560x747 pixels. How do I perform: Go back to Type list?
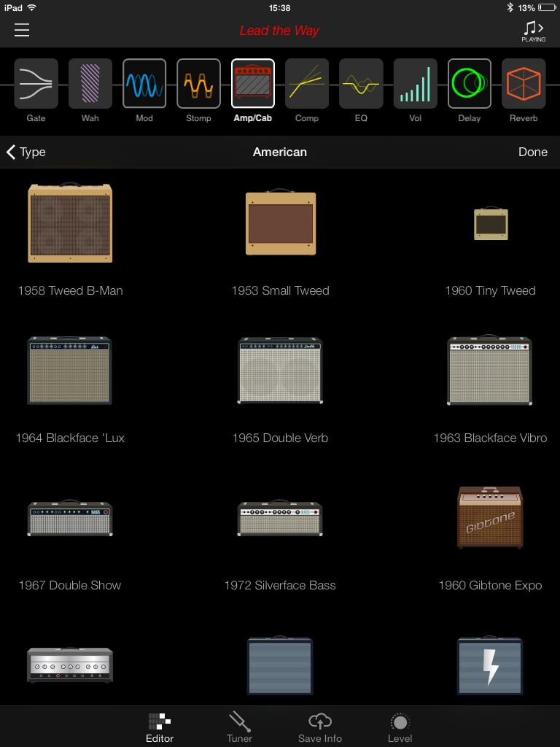[26, 152]
